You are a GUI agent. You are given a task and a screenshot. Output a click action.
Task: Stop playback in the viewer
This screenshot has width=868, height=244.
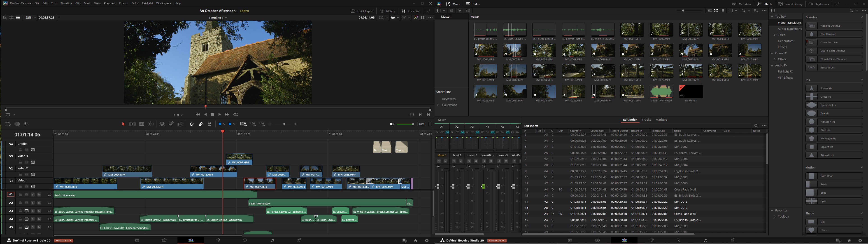(213, 115)
